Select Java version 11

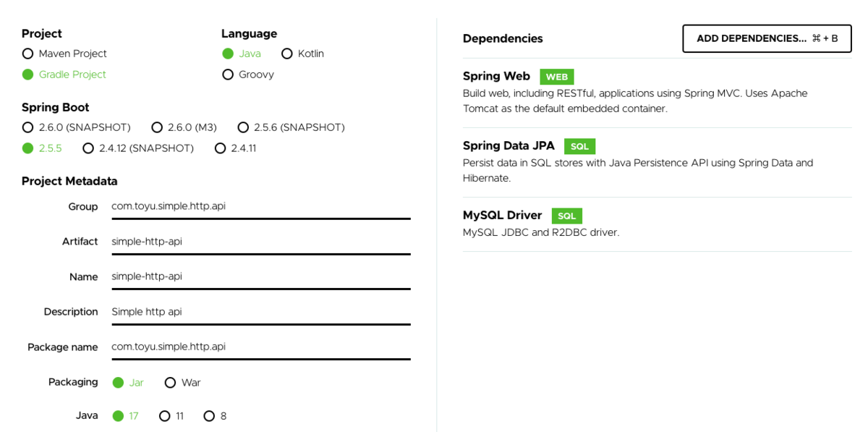[165, 416]
